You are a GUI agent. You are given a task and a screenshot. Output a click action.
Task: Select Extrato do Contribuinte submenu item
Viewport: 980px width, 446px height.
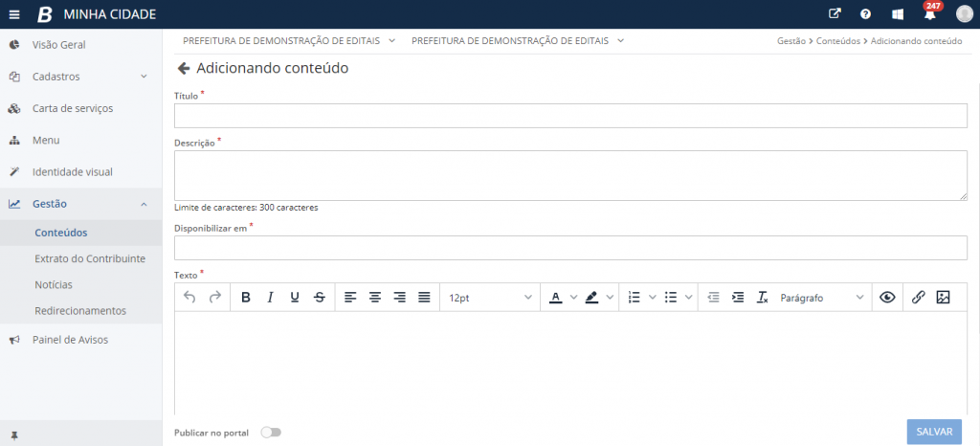80,258
